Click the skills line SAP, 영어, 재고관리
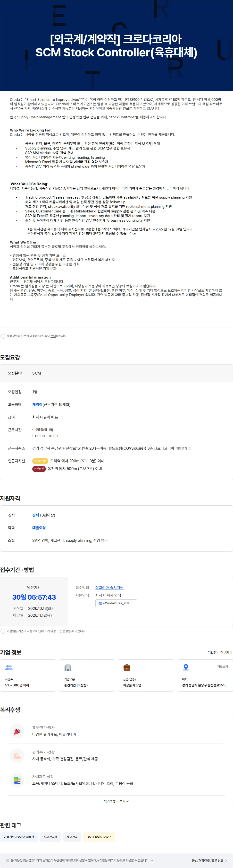 tap(70, 540)
